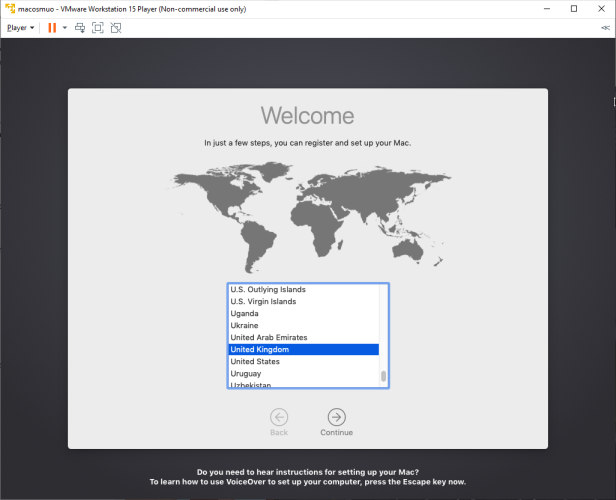Expand the power options arrow beside pause
616x500 pixels.
65,28
